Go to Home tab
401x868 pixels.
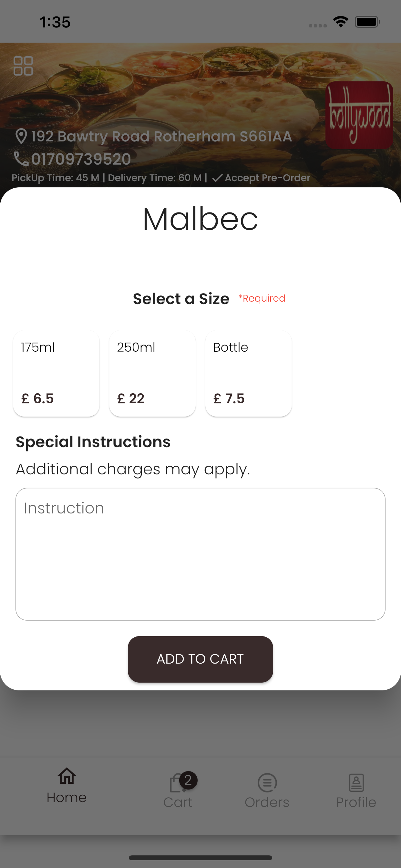click(67, 786)
